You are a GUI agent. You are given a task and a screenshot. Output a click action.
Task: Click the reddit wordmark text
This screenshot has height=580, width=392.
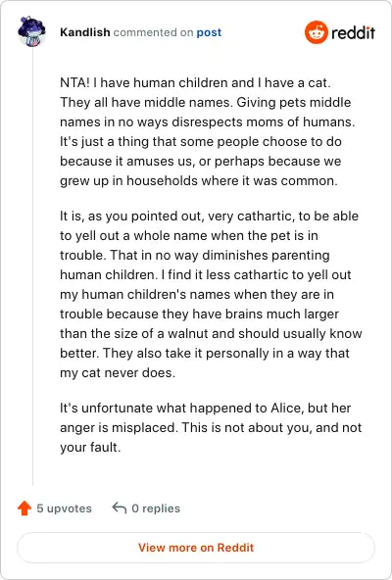353,33
